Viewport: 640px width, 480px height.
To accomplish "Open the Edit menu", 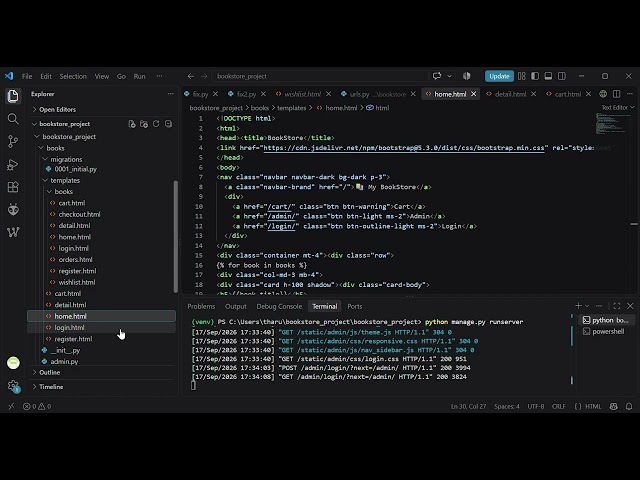I will [x=46, y=76].
